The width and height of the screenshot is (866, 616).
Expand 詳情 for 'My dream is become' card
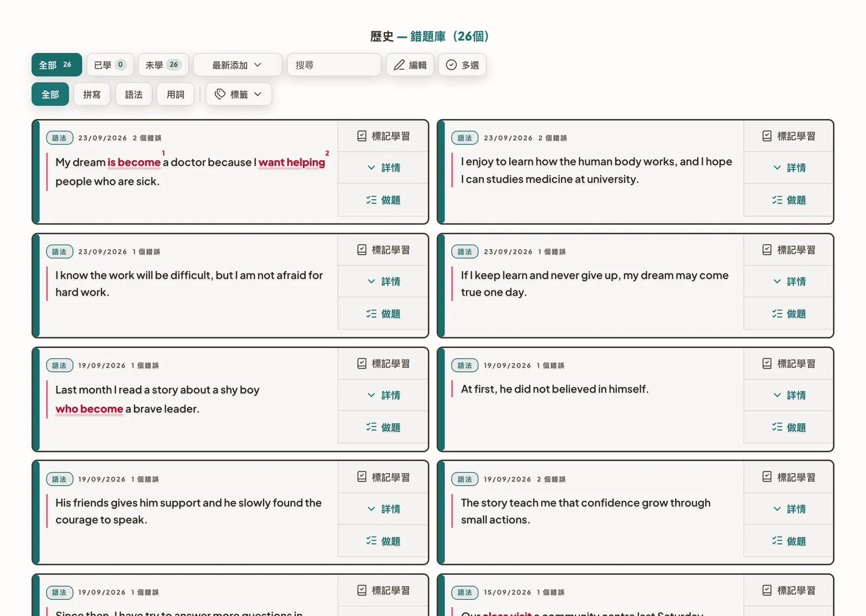click(383, 168)
